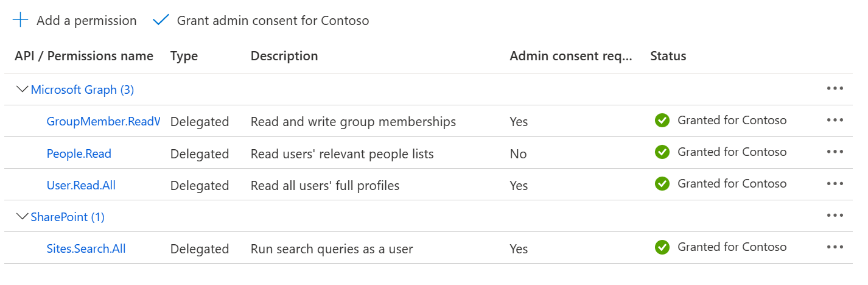Open the ellipsis menu for People.Read row
Screen dimensions: 868x285
tap(835, 152)
